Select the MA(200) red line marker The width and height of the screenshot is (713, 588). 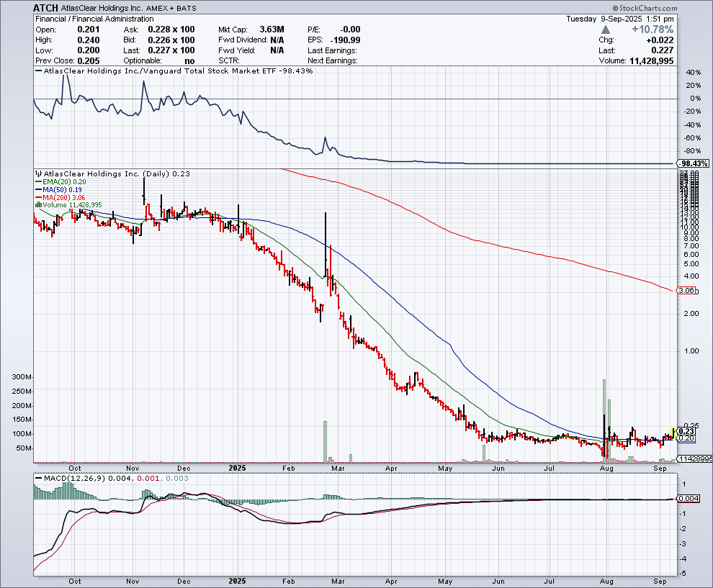[x=37, y=196]
